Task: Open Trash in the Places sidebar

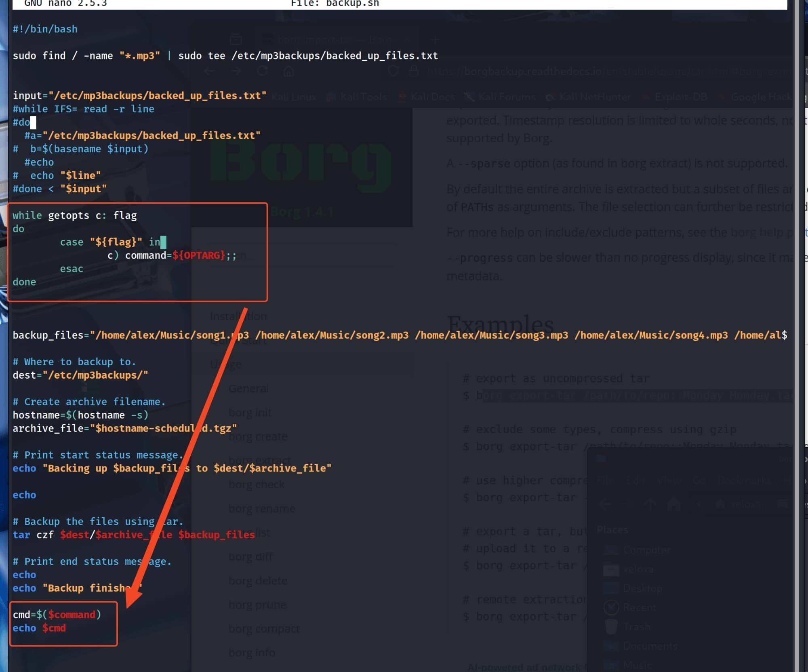Action: point(637,627)
